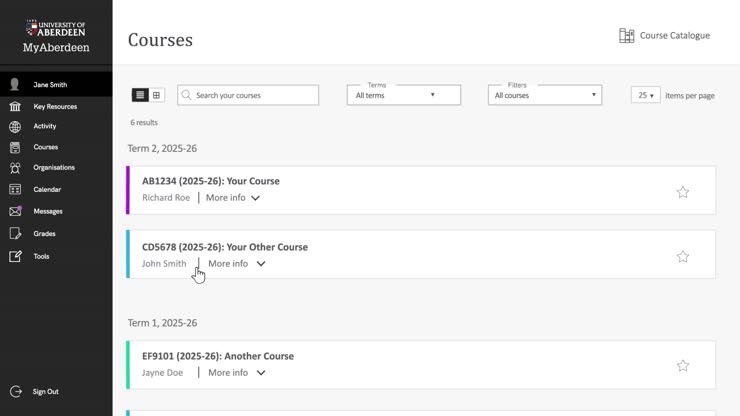Favourite the AB1234 Your Course star

[682, 192]
